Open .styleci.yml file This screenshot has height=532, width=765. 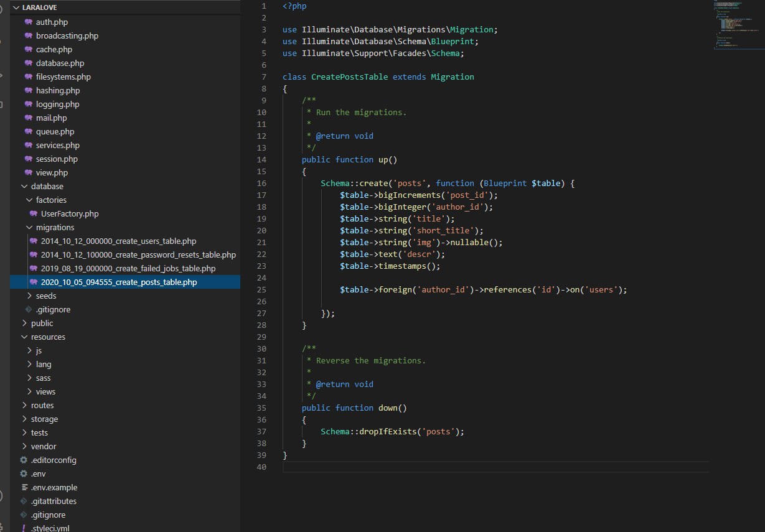(50, 528)
